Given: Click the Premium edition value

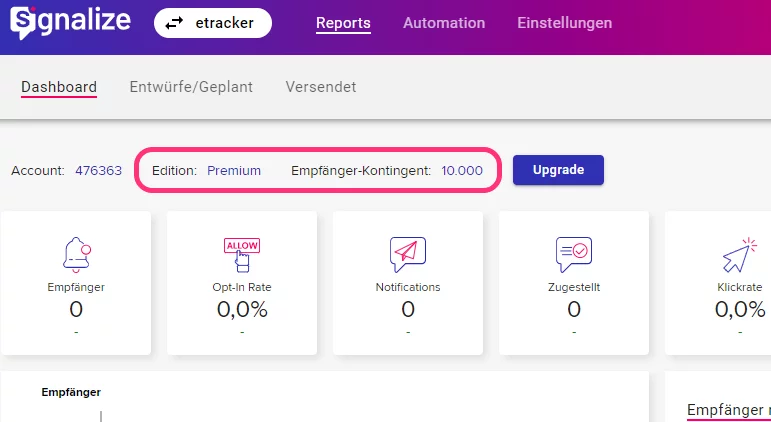Looking at the screenshot, I should click(234, 171).
